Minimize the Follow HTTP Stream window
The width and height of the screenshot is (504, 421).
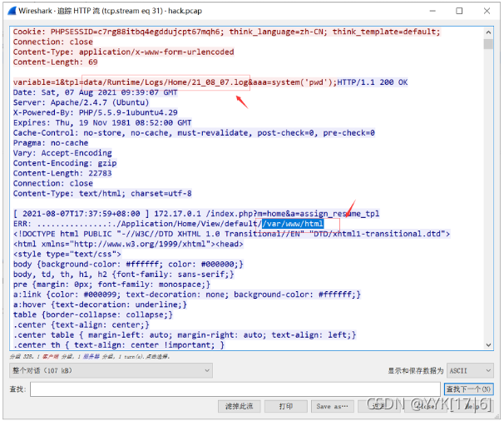click(432, 11)
